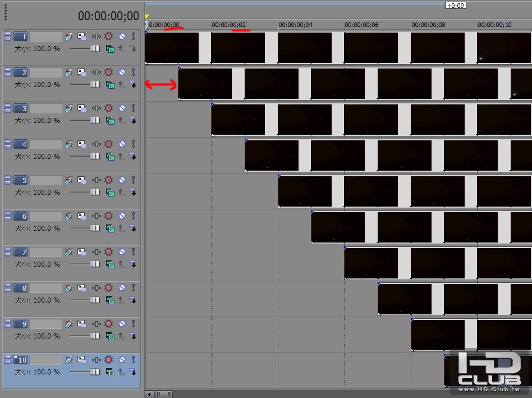Maximize track 9 height
This screenshot has height=398, width=532.
click(8, 326)
